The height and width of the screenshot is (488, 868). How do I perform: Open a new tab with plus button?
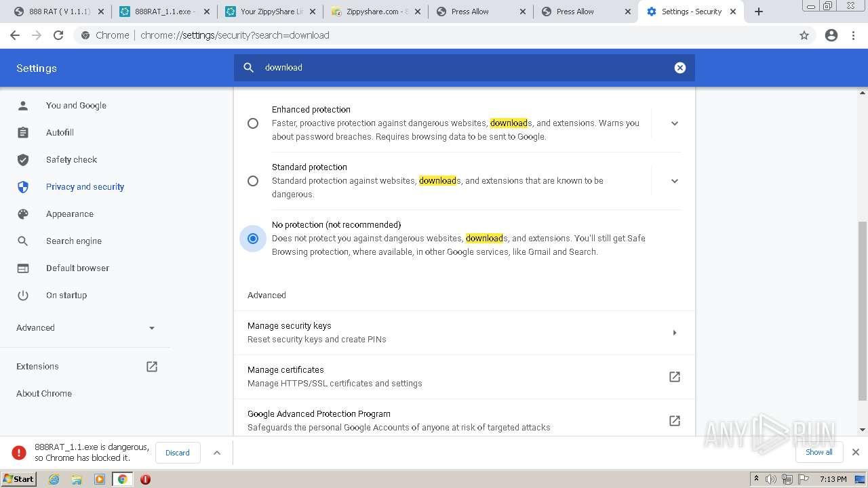(x=759, y=12)
